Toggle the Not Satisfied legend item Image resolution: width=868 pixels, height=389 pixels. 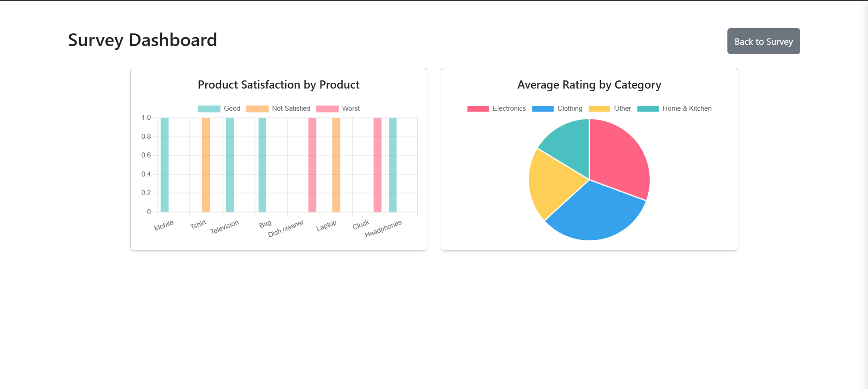coord(278,108)
